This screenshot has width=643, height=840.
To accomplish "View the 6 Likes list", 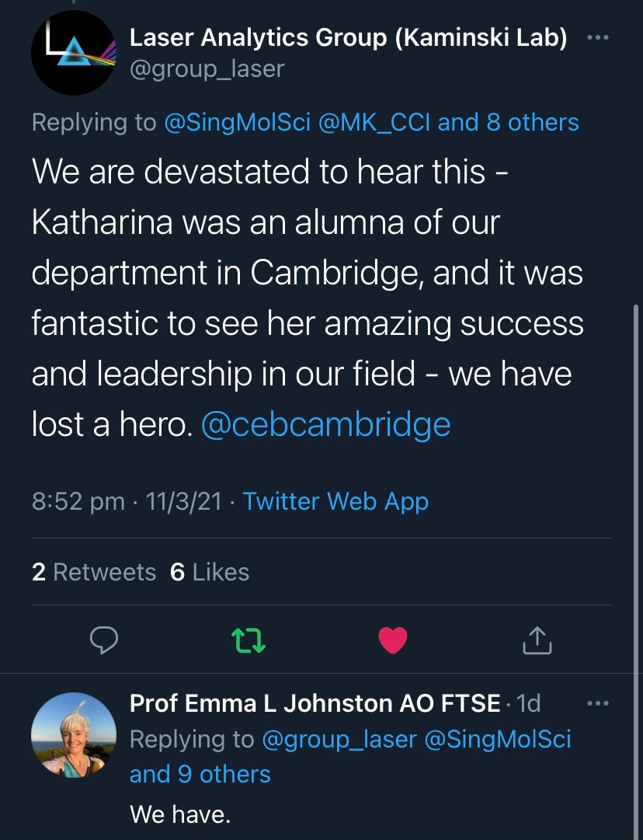I will pyautogui.click(x=210, y=572).
